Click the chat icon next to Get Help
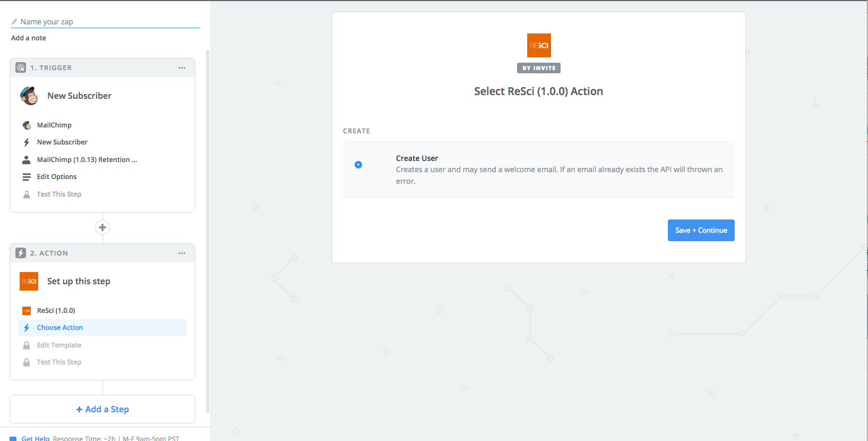This screenshot has width=868, height=441. click(13, 439)
